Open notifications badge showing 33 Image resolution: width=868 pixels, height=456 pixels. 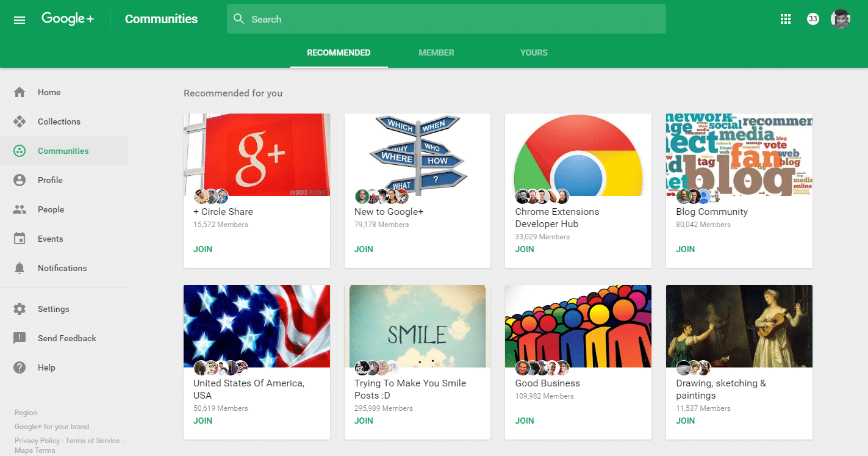click(812, 19)
